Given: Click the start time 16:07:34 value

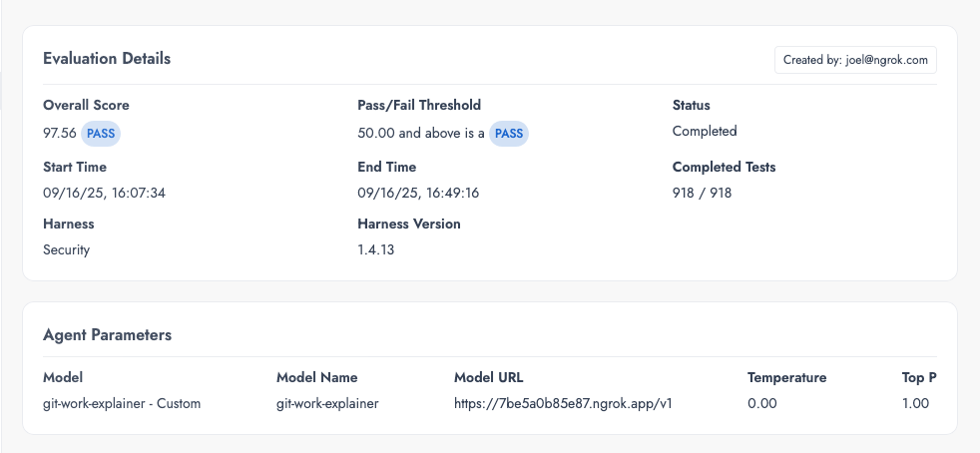Looking at the screenshot, I should tap(104, 193).
